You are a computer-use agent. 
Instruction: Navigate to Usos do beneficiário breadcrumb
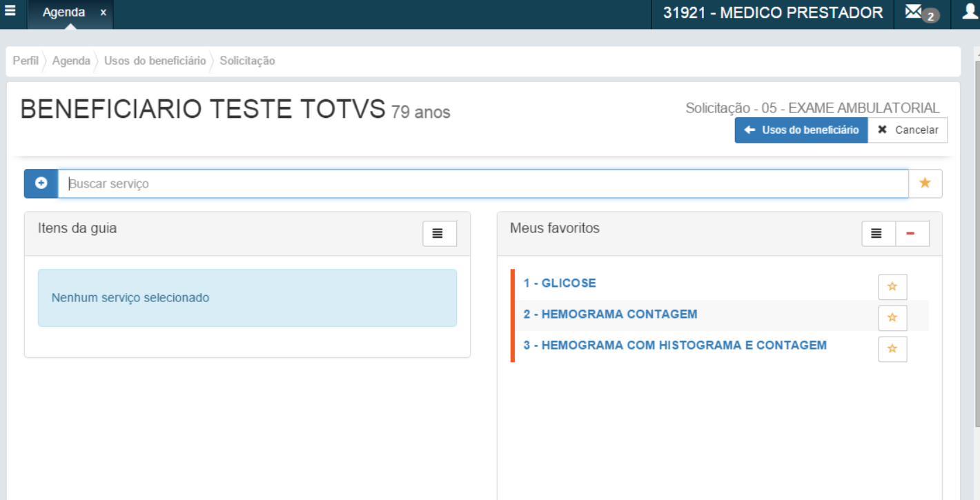click(155, 61)
